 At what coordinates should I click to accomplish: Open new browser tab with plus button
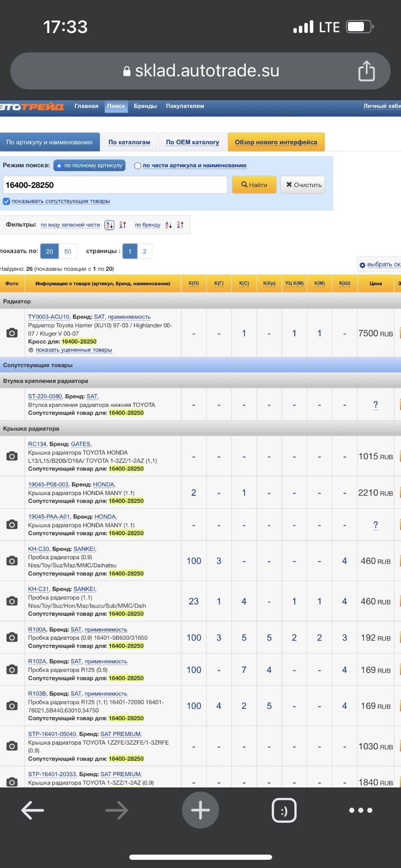[200, 810]
